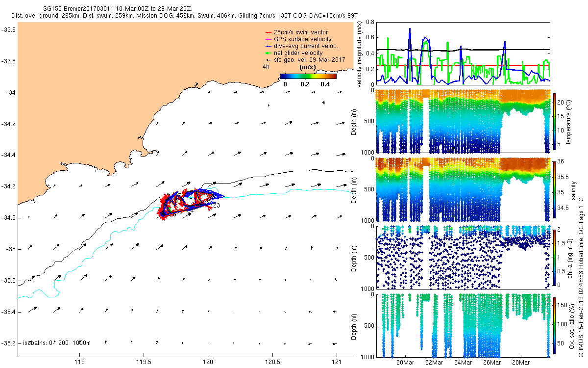Click the "26Mar" date tick

click(492, 363)
